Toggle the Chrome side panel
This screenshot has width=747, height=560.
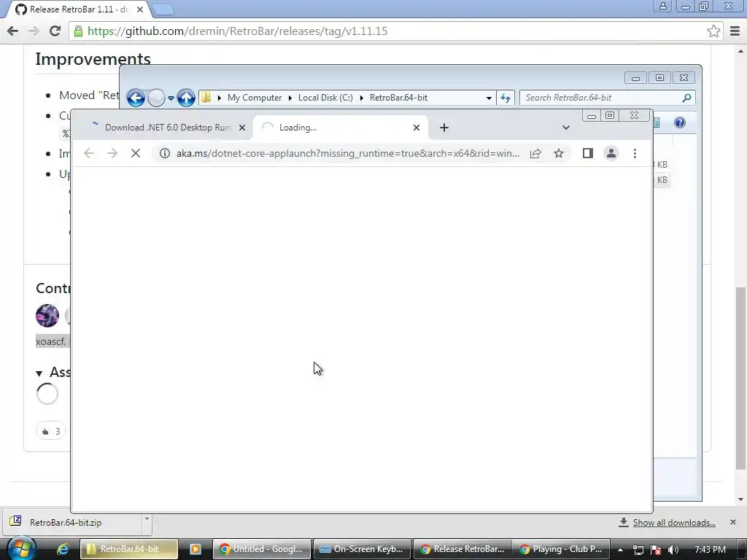click(x=588, y=153)
